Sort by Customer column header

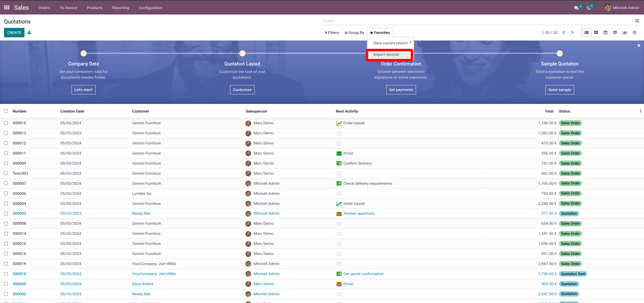[x=141, y=111]
